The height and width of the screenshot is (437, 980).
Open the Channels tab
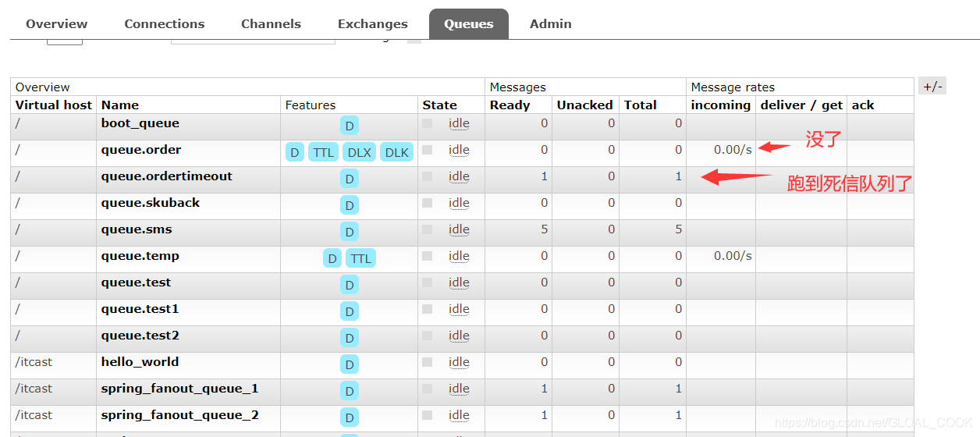pos(271,24)
